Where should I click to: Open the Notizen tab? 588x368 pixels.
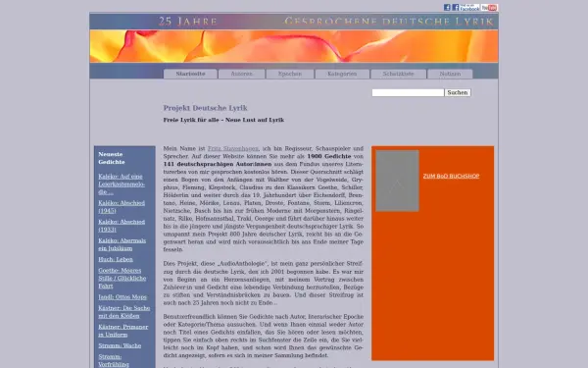pos(450,74)
